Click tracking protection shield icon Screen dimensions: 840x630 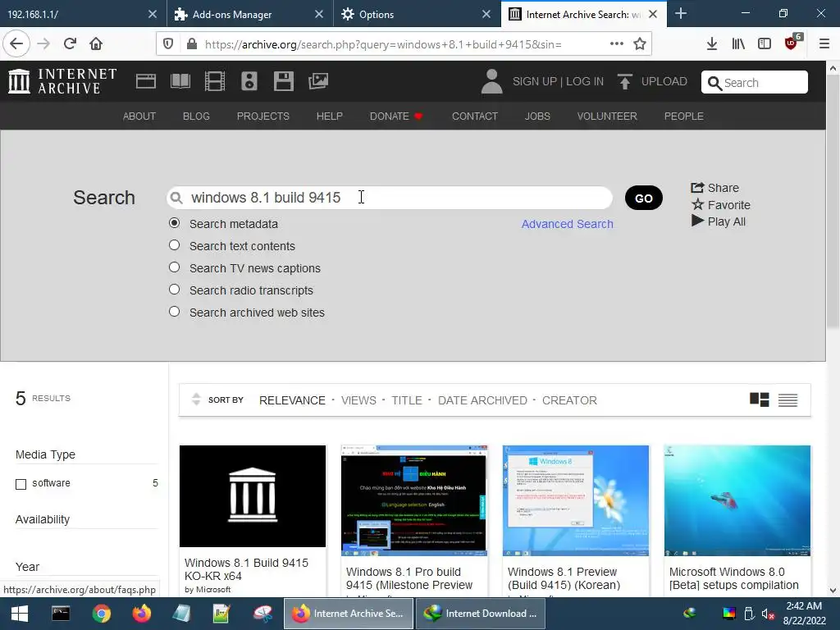(x=168, y=44)
